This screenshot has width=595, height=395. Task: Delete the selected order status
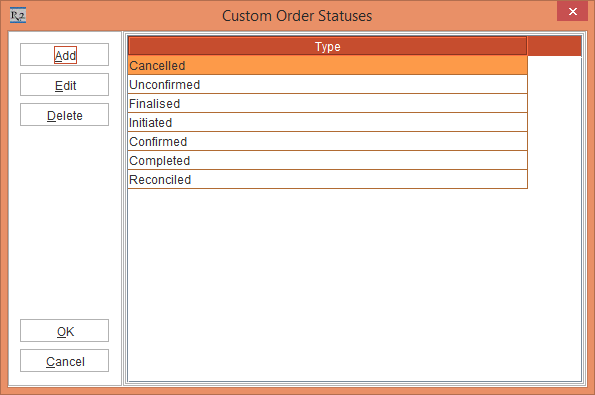coord(65,115)
